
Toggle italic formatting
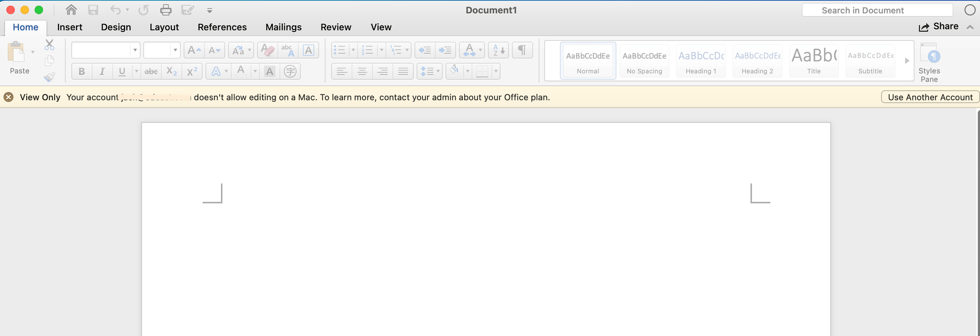click(102, 71)
